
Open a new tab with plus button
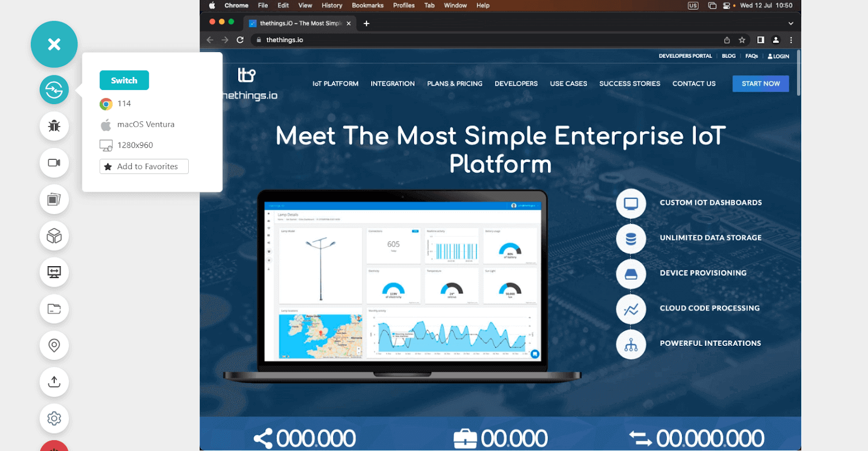click(x=366, y=23)
